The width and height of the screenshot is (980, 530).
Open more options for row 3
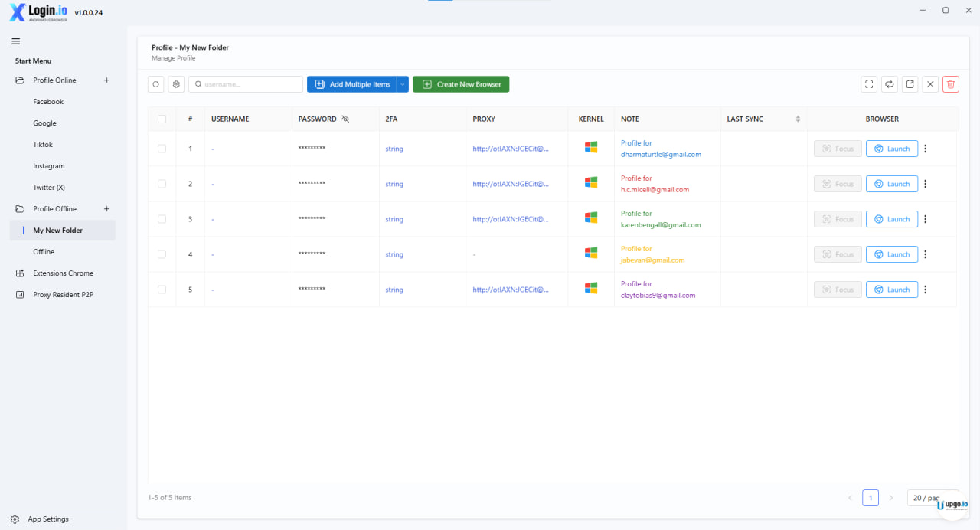coord(925,219)
